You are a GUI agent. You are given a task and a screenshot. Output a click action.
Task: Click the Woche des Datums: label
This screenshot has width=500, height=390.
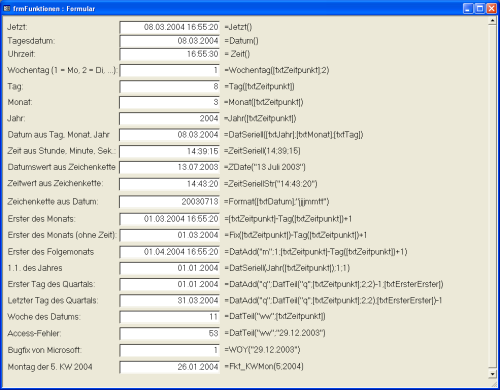(x=44, y=317)
